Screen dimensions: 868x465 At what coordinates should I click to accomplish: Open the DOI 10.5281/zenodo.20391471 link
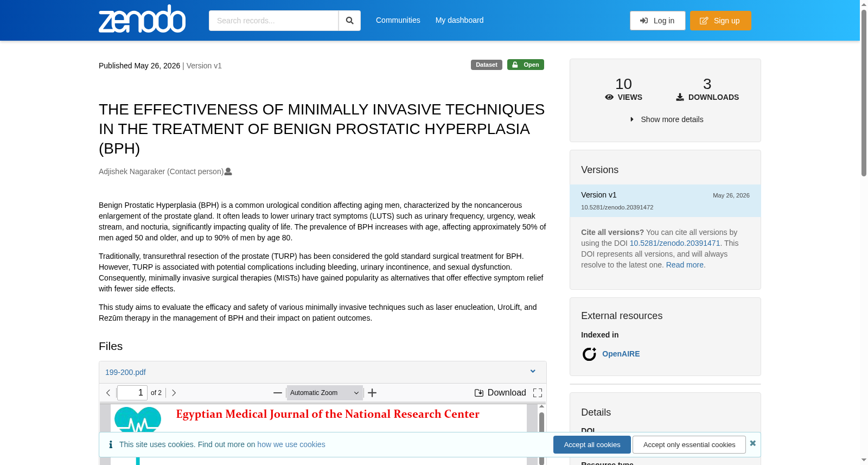click(x=675, y=243)
